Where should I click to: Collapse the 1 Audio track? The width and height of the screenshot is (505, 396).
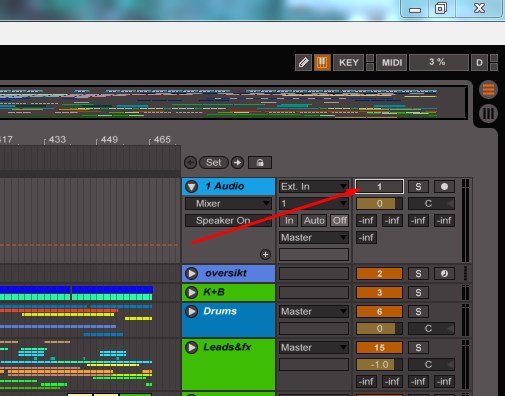pos(192,186)
